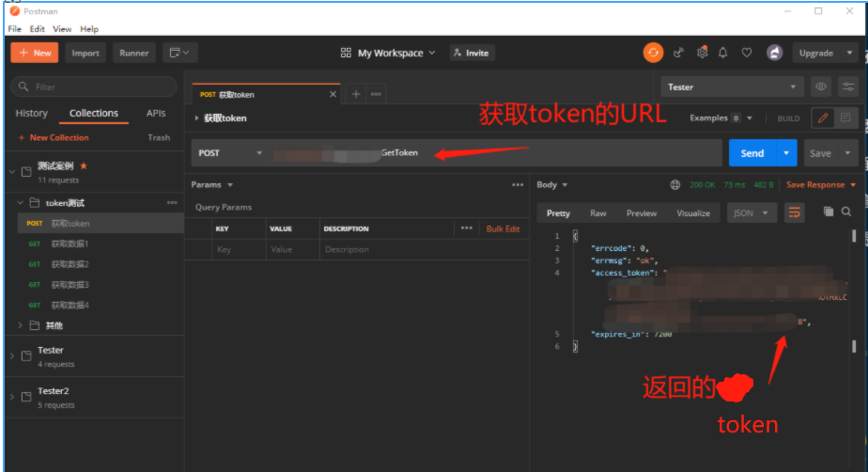868x472 pixels.
Task: Expand the 获取token request name triangle
Action: (196, 118)
